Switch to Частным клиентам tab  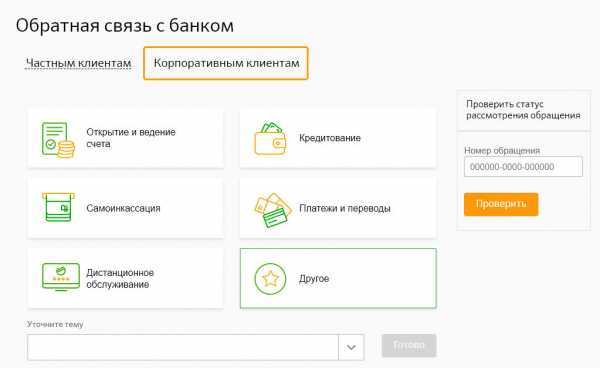pos(78,63)
